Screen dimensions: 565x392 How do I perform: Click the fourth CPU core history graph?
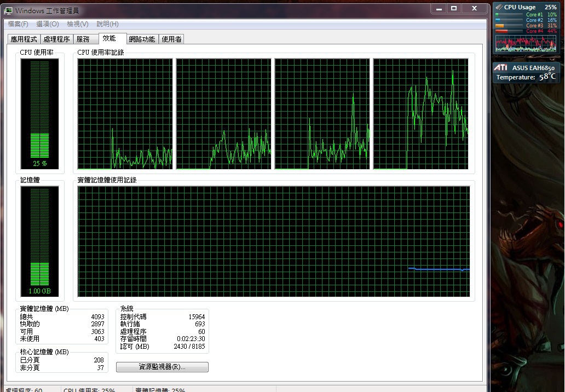point(420,114)
